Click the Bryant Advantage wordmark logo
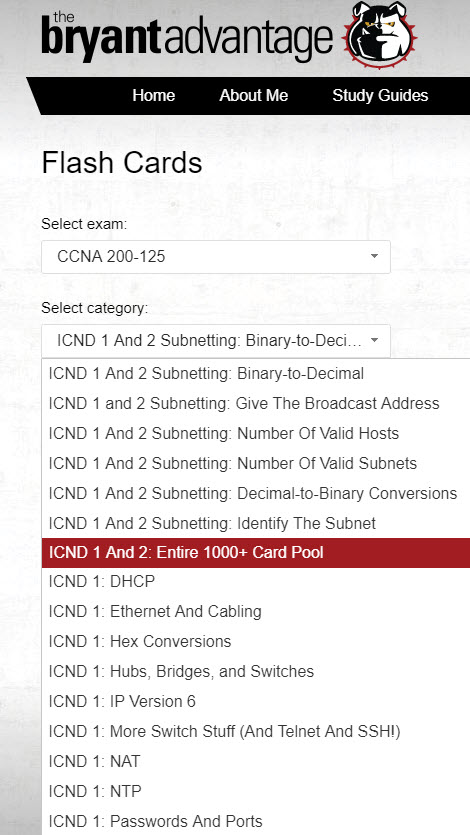 187,36
